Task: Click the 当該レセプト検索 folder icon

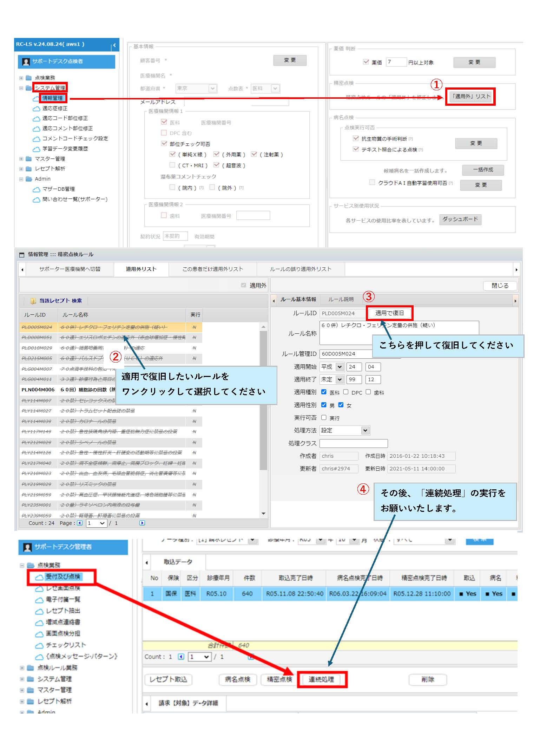Action: [33, 301]
